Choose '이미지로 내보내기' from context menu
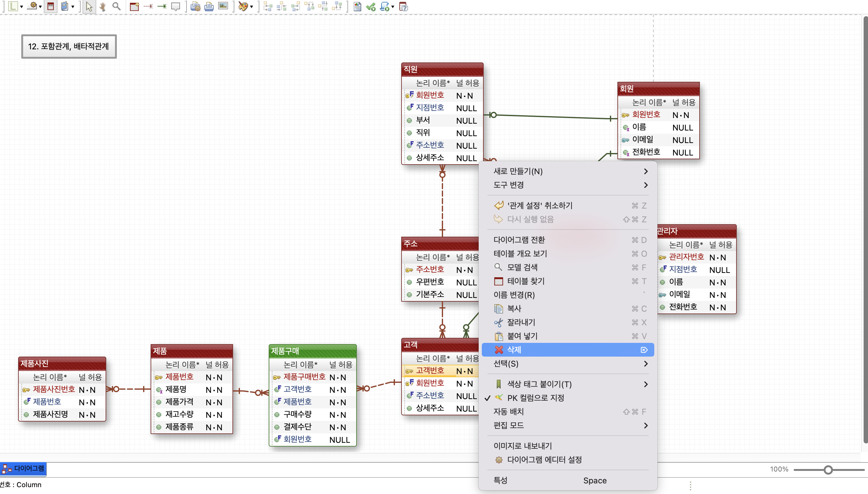Screen dimensions: 868x494 (x=568, y=446)
